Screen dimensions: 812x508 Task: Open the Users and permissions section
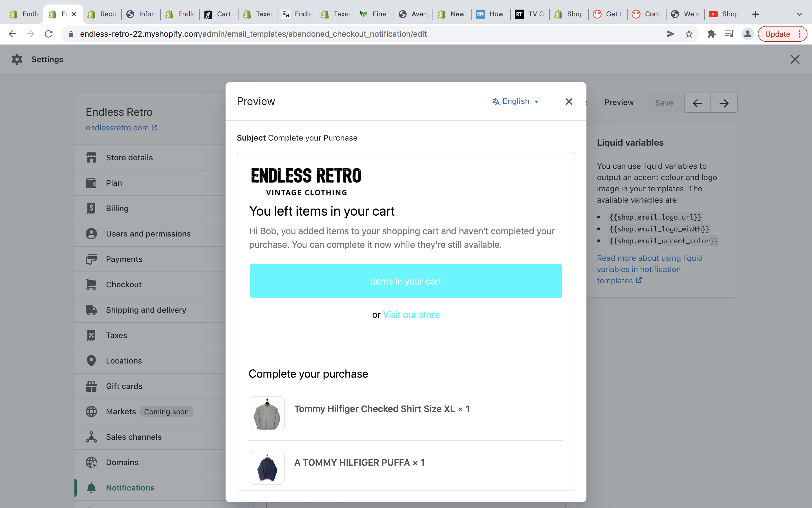coord(150,233)
